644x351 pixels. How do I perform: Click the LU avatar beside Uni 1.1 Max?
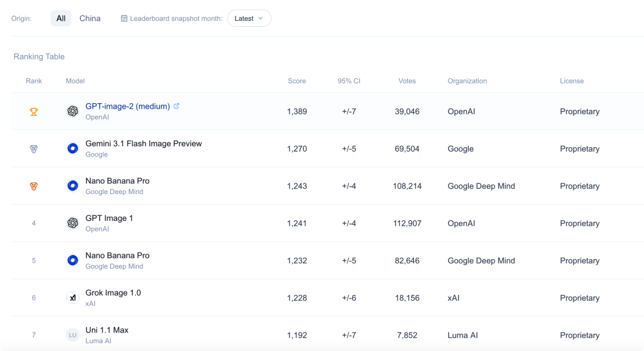(x=73, y=335)
